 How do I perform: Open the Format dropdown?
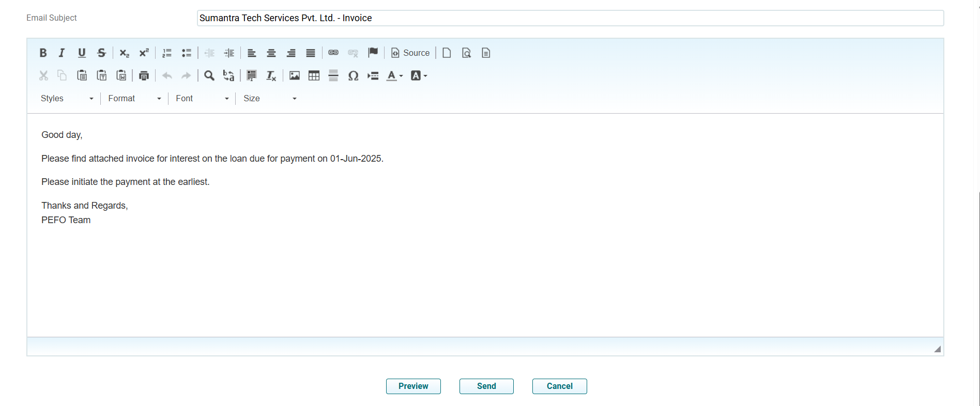click(x=134, y=99)
